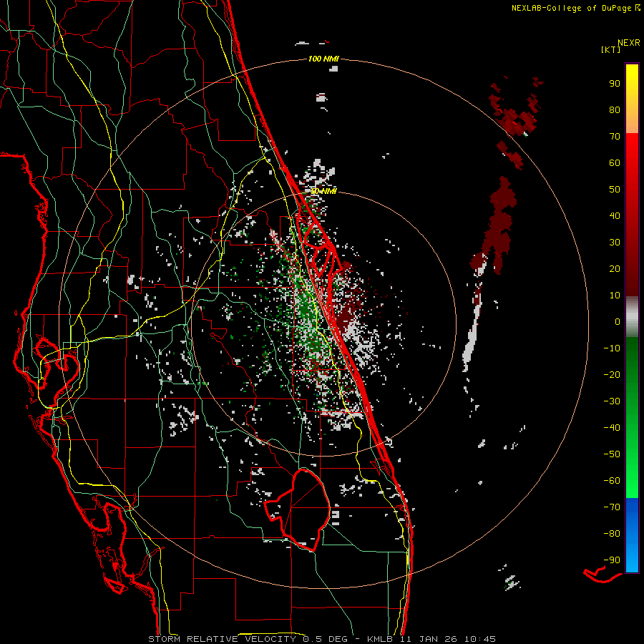Viewport: 644px width, 644px height.
Task: Click the -90 value on velocity scale
Action: (612, 560)
